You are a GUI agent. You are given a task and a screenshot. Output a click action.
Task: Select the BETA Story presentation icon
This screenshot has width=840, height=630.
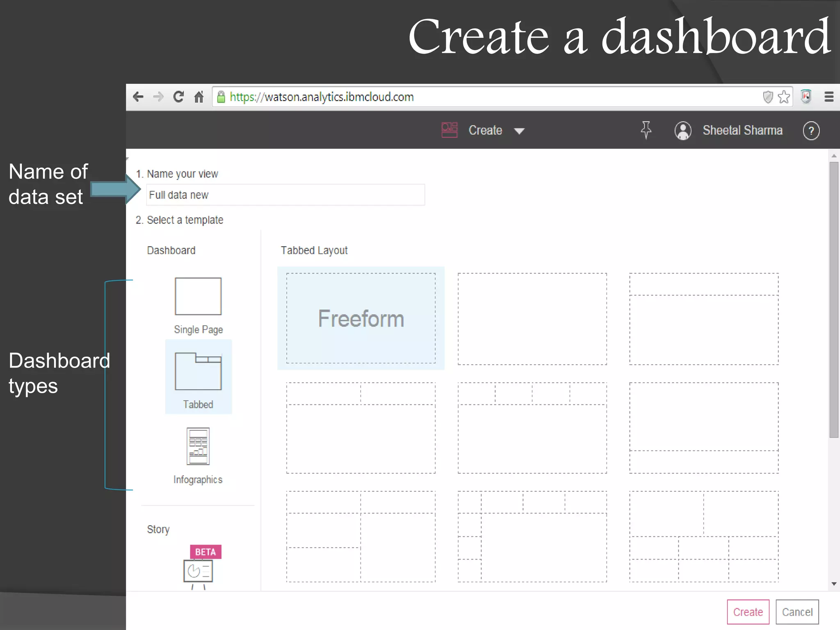199,567
